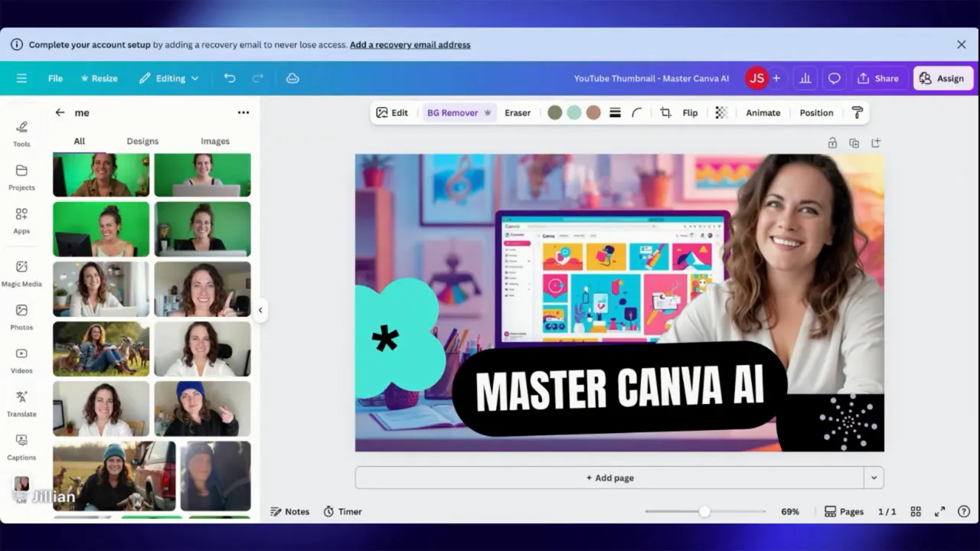
Task: Open the Position panel
Action: pos(815,112)
